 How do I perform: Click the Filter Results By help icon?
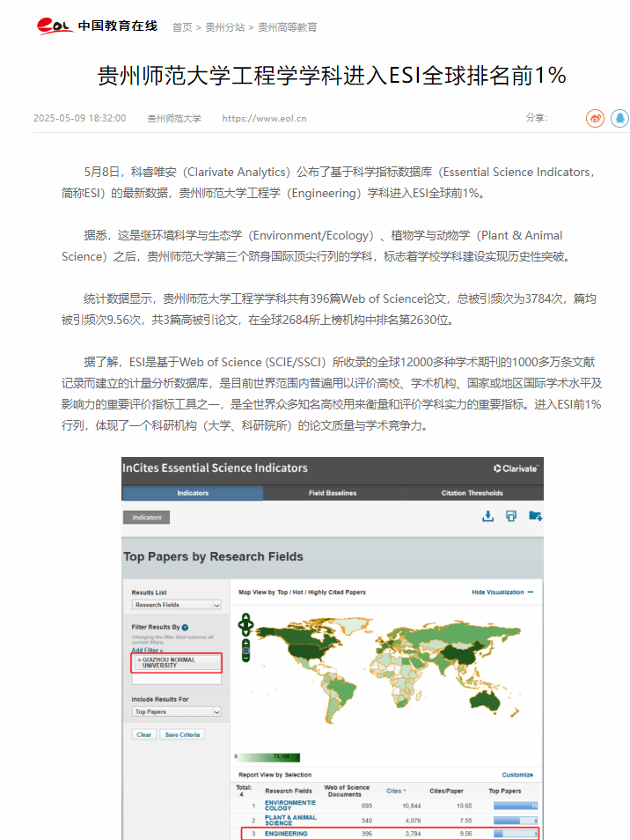coord(185,627)
